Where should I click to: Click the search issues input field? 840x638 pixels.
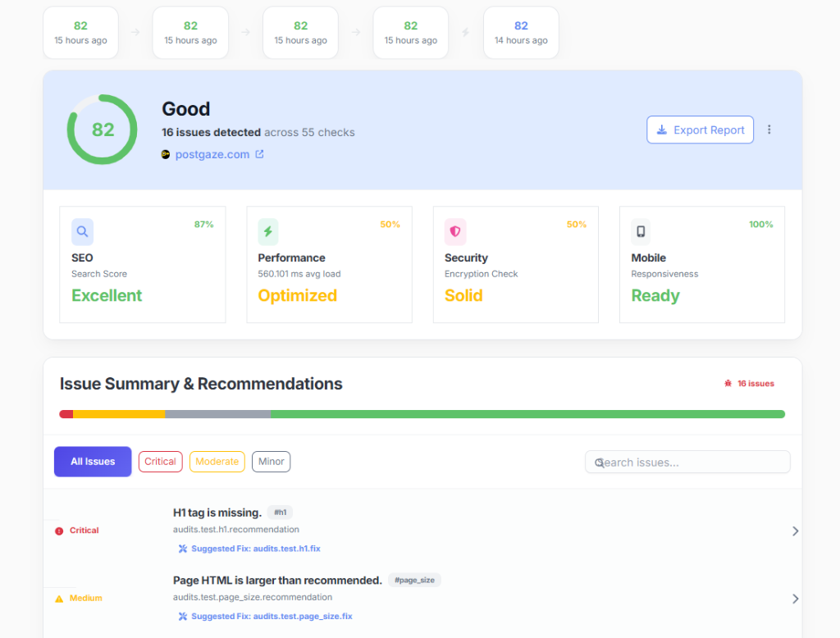point(687,462)
